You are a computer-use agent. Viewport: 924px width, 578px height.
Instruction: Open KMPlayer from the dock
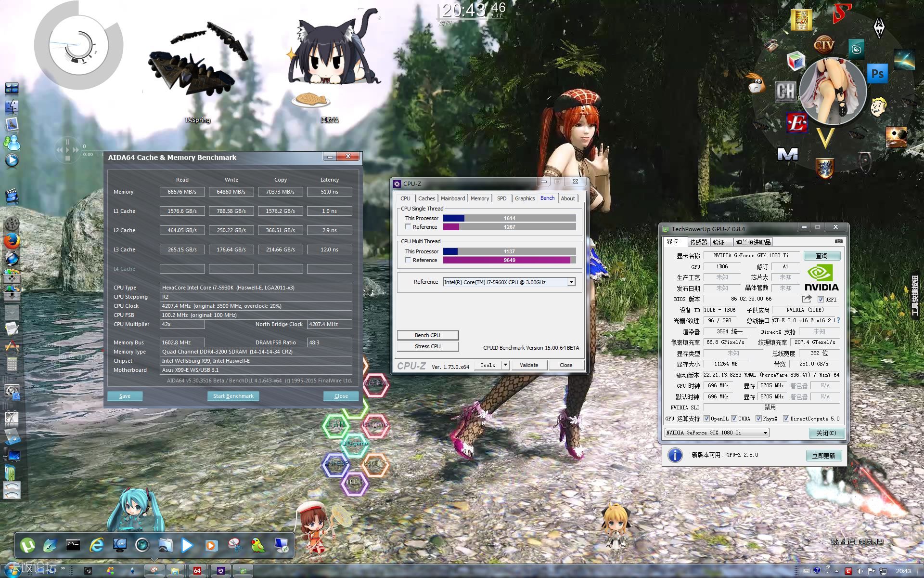click(119, 545)
